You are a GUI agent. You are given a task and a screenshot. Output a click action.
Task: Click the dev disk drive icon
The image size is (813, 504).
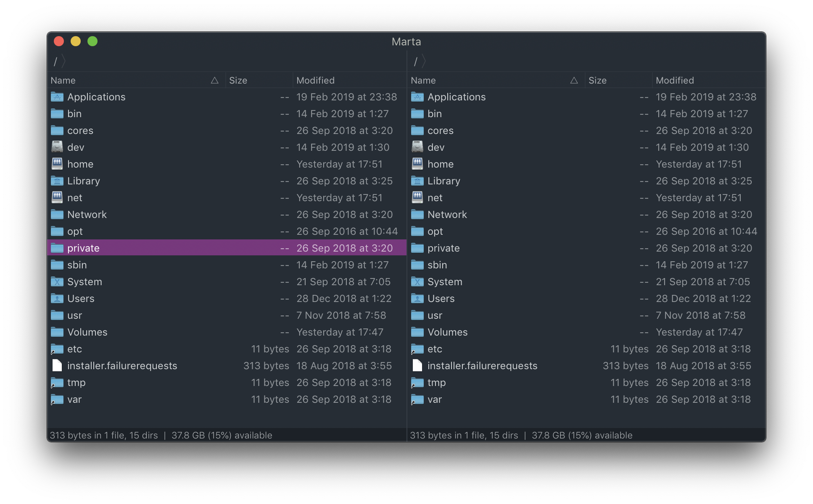click(x=58, y=147)
